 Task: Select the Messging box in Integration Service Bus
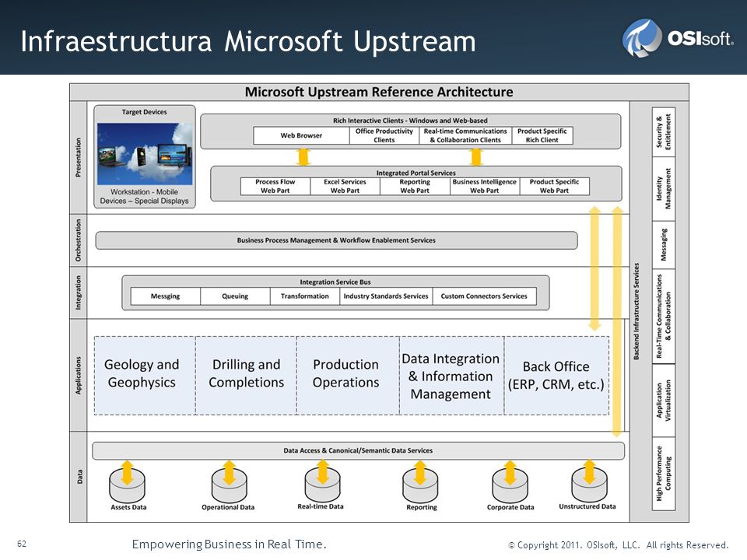(x=165, y=296)
